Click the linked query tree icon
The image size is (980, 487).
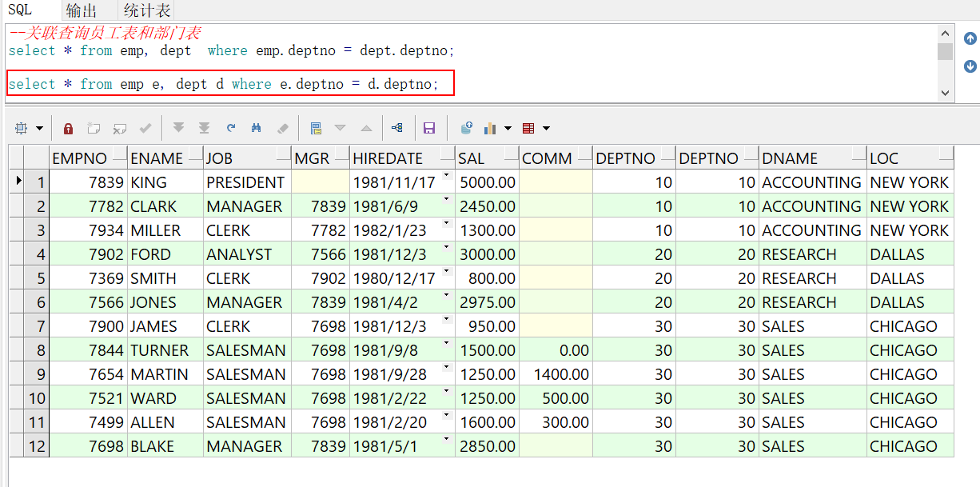click(397, 128)
